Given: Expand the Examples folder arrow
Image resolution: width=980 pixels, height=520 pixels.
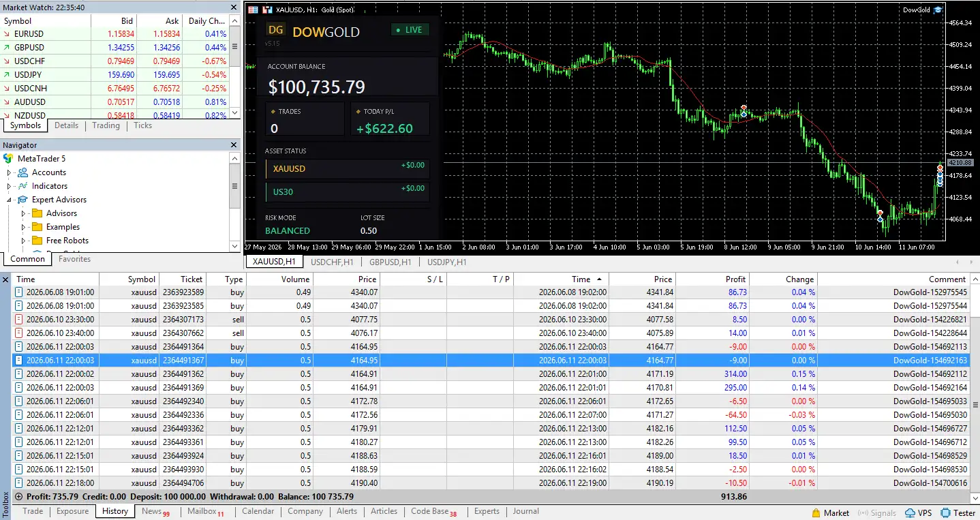Looking at the screenshot, I should coord(23,227).
